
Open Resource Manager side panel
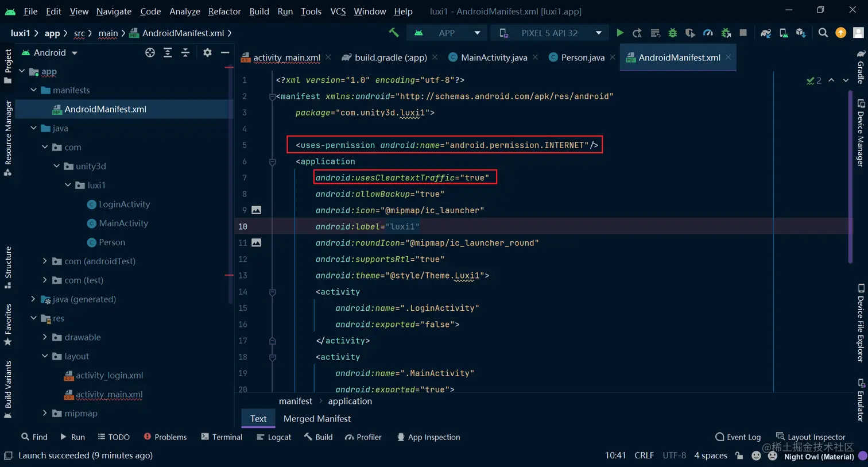tap(8, 138)
